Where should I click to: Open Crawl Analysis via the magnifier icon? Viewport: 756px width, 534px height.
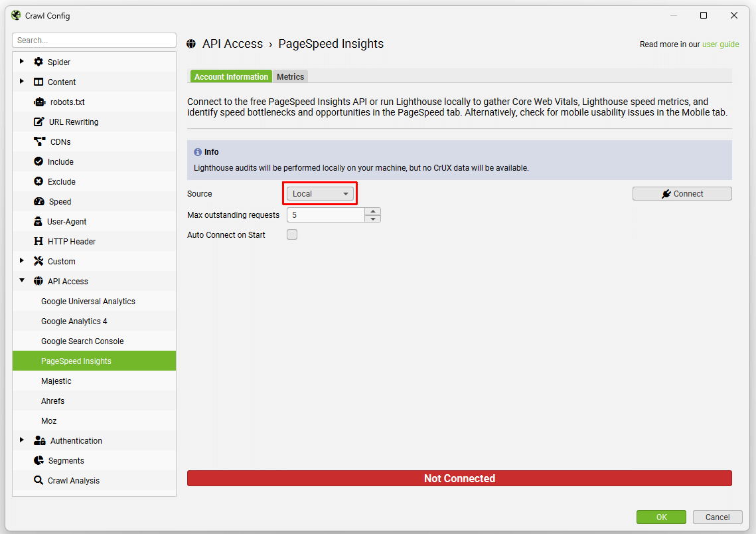pos(38,480)
